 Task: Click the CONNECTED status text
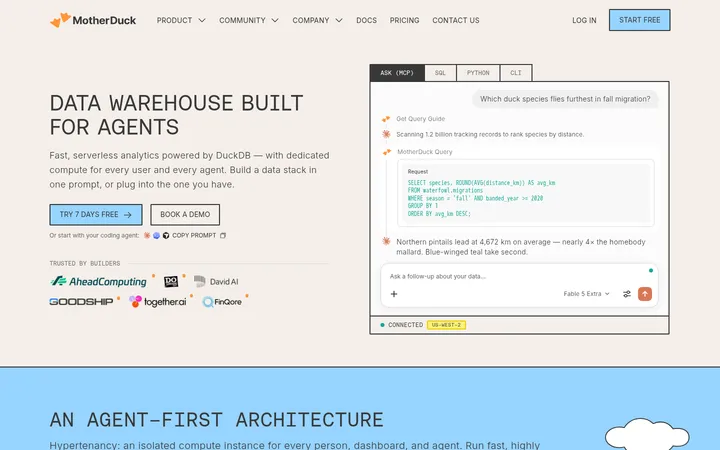click(x=405, y=325)
